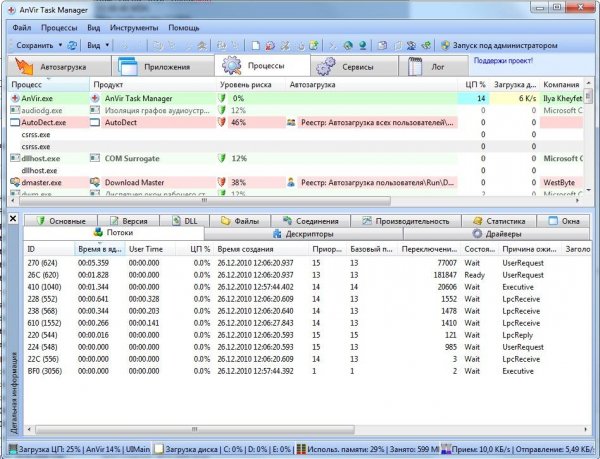
Task: Click the process list horizontal scrollbar thumb
Action: coord(205,201)
